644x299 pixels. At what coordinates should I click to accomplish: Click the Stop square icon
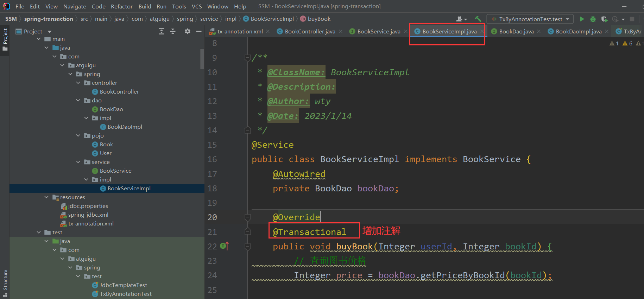[x=632, y=19]
